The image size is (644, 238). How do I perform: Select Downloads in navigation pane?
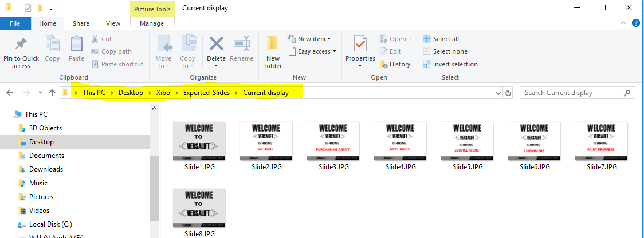point(46,169)
